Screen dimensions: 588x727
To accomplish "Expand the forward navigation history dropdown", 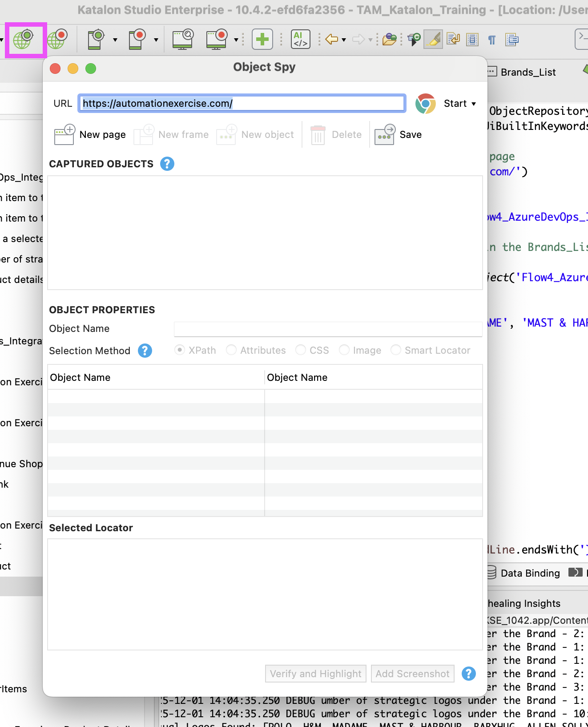I will (x=370, y=40).
